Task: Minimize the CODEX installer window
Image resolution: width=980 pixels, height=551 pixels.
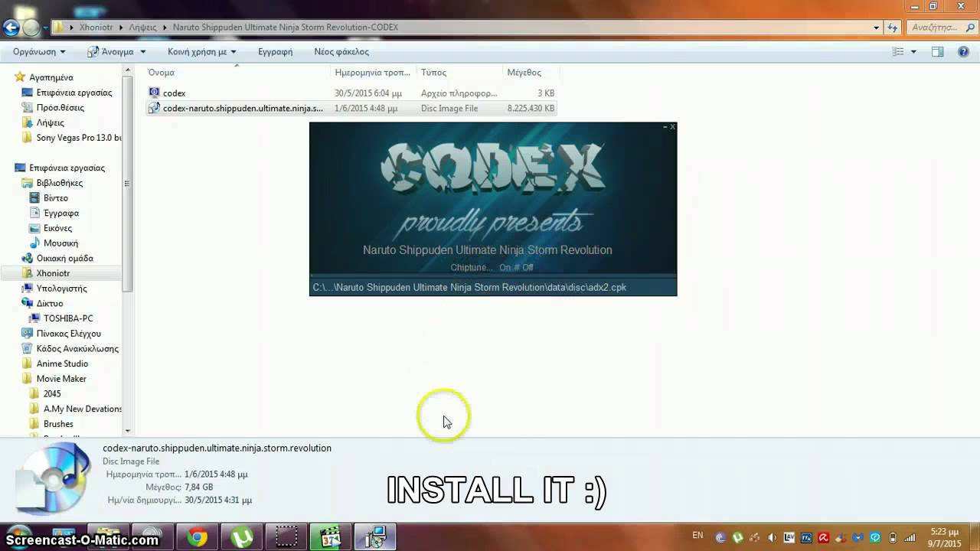Action: click(x=665, y=126)
